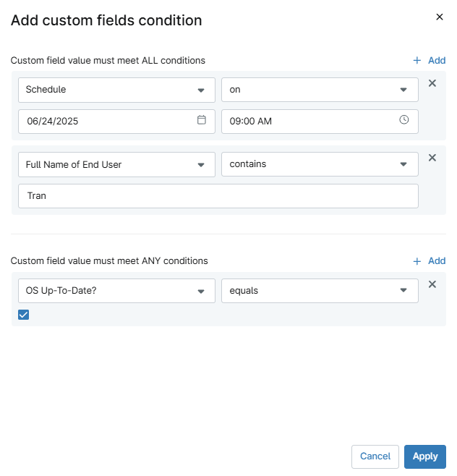The height and width of the screenshot is (476, 457).
Task: Remove the Full Name of End User condition
Action: 432,158
